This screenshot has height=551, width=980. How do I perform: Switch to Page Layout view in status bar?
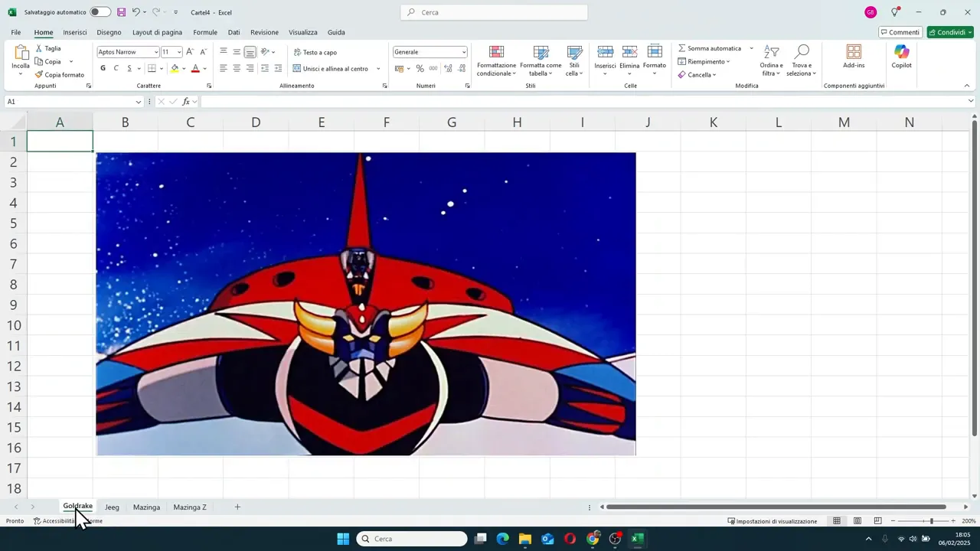tap(857, 521)
